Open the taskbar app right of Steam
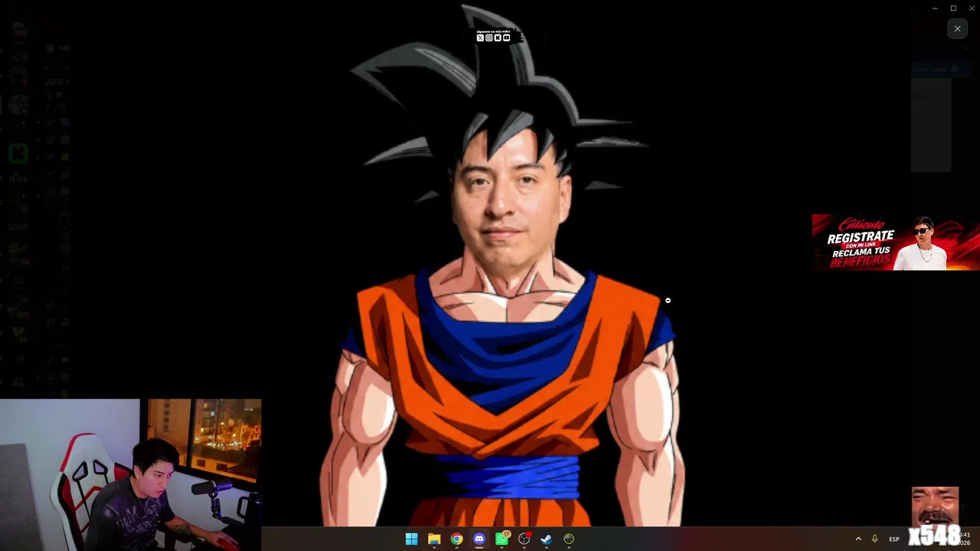 [x=569, y=539]
